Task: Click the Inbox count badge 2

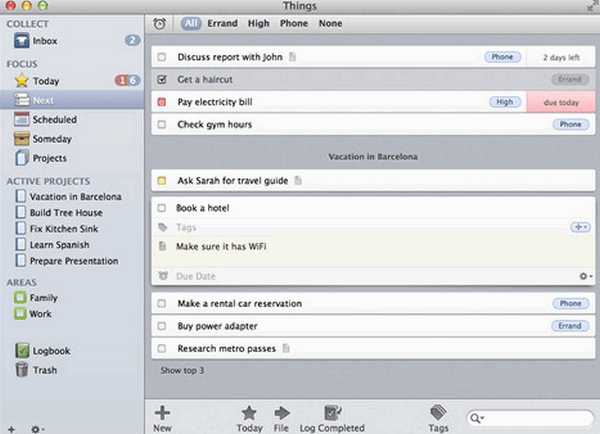Action: (132, 40)
